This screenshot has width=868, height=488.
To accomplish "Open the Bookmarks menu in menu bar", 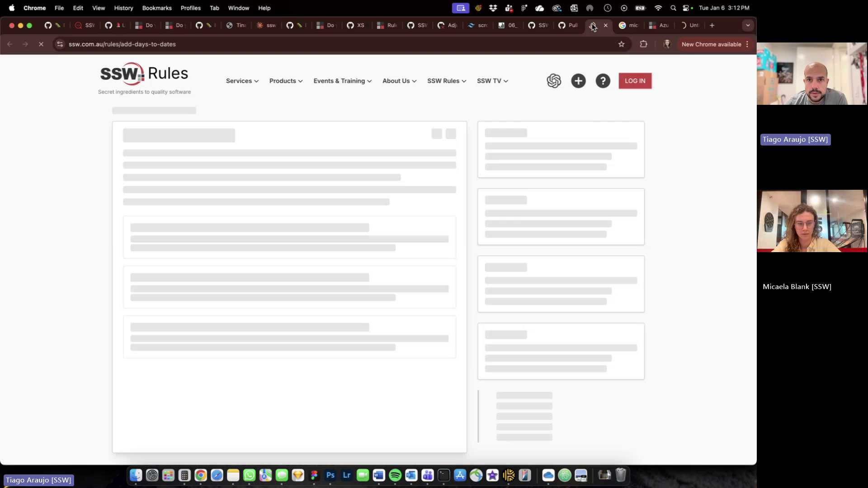I will pos(156,8).
